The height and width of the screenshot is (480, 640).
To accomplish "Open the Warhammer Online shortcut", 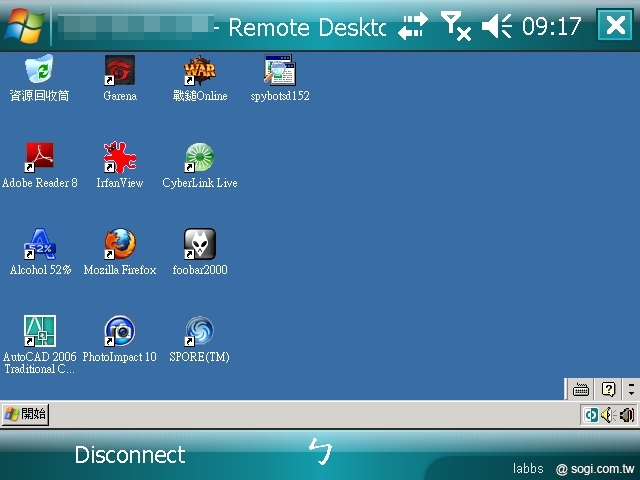I will (199, 71).
